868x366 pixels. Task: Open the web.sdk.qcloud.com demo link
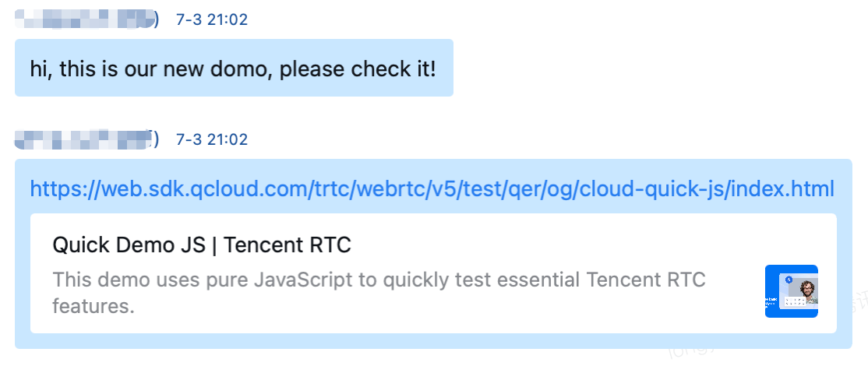pyautogui.click(x=432, y=188)
